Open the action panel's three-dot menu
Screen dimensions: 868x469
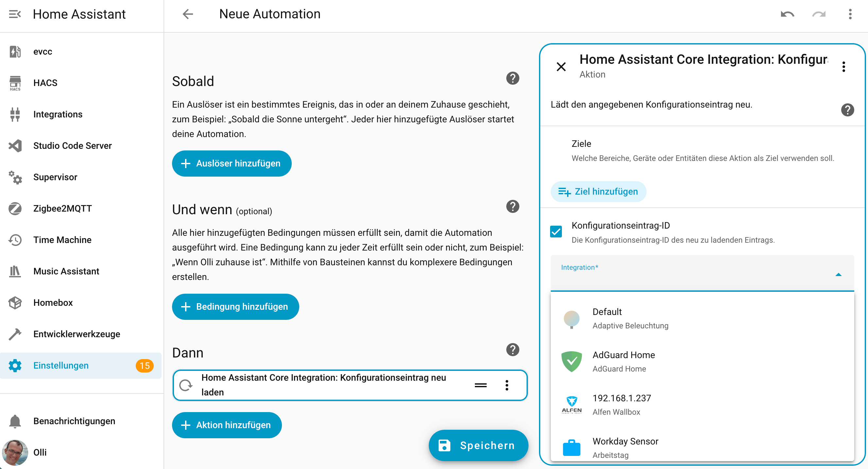point(843,66)
